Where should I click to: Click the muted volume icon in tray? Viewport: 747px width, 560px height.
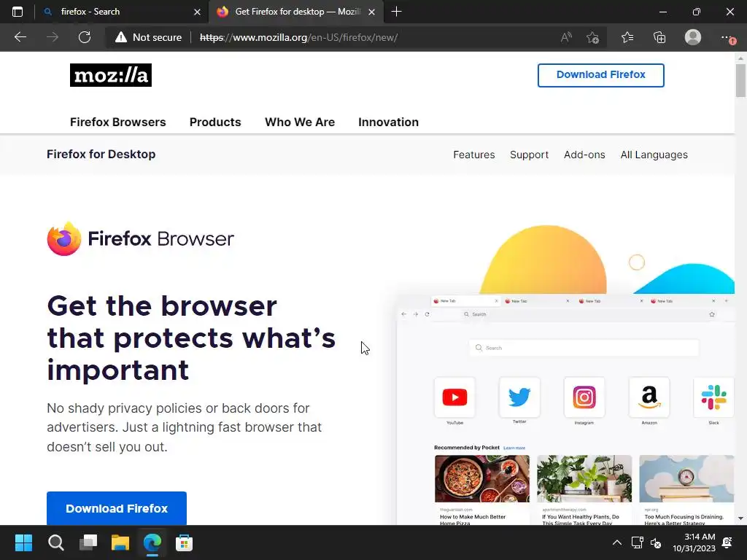(656, 542)
